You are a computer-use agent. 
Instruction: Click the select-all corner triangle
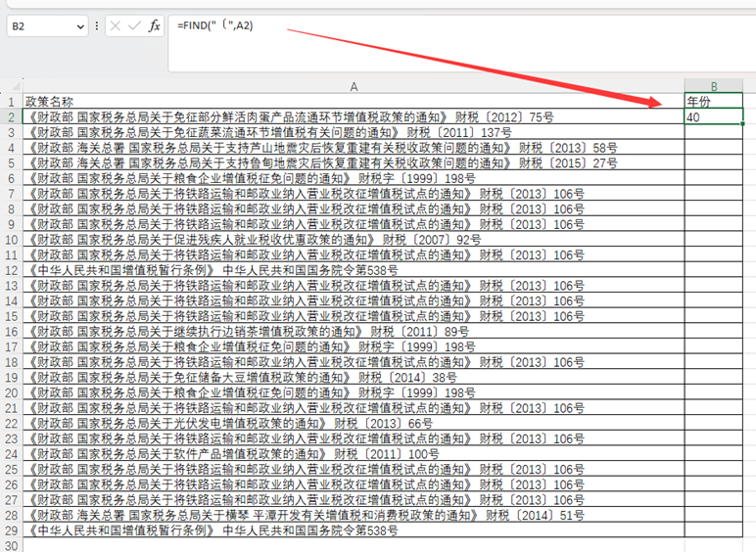pos(16,87)
